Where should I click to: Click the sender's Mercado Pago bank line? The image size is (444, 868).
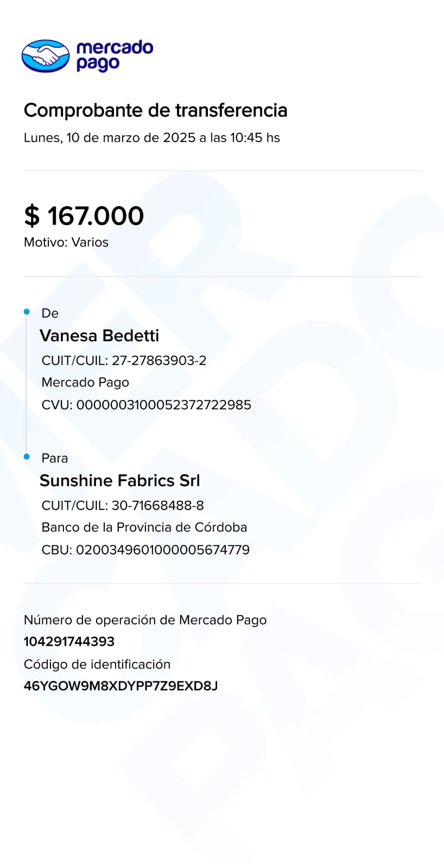click(85, 382)
